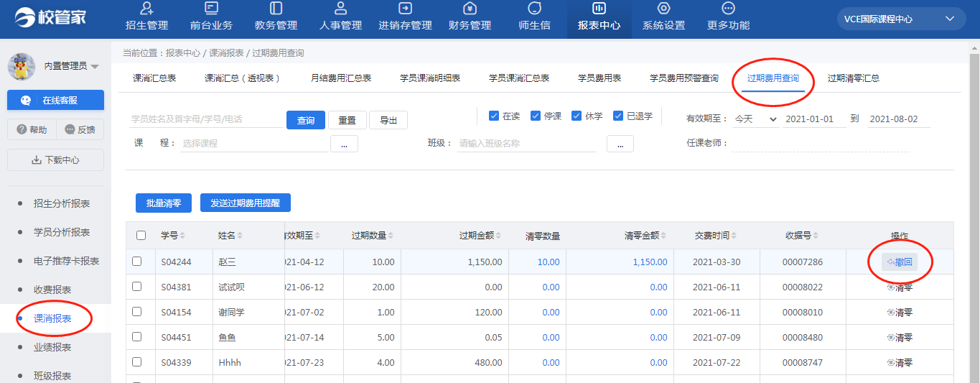Open 前台业务 module
This screenshot has height=383, width=980.
pos(211,17)
